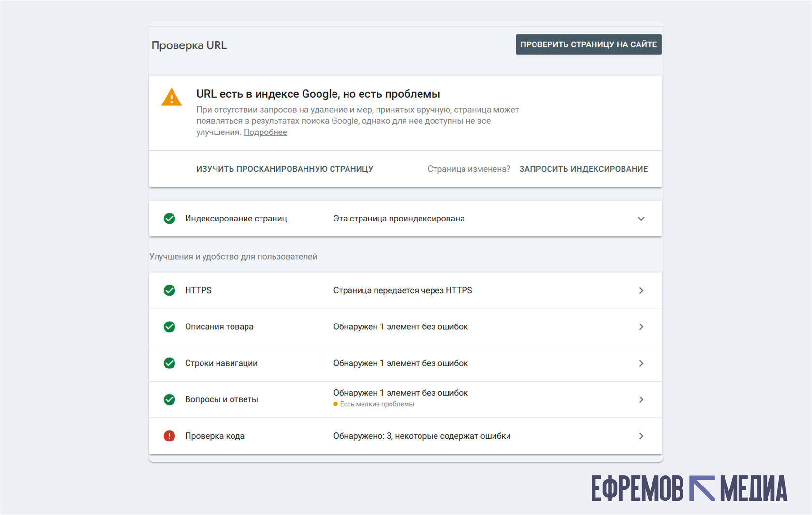Click the green checkmark next to HTTPS

click(x=169, y=290)
